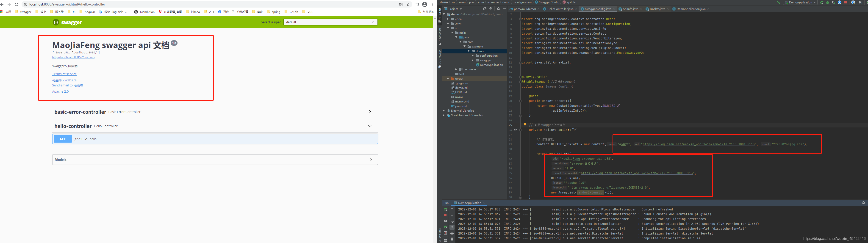Hide the Project panel with the minus icon
Screen dimensions: 868x243
click(x=504, y=9)
